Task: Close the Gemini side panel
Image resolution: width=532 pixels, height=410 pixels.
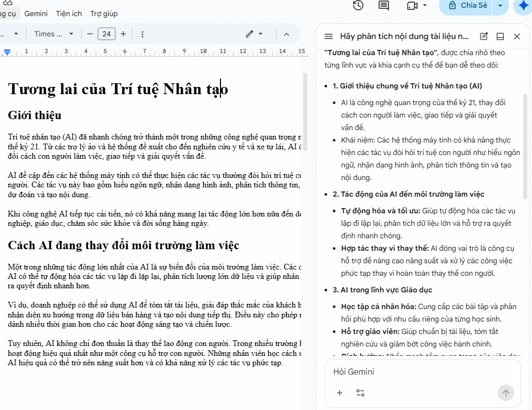Action: coord(517,36)
